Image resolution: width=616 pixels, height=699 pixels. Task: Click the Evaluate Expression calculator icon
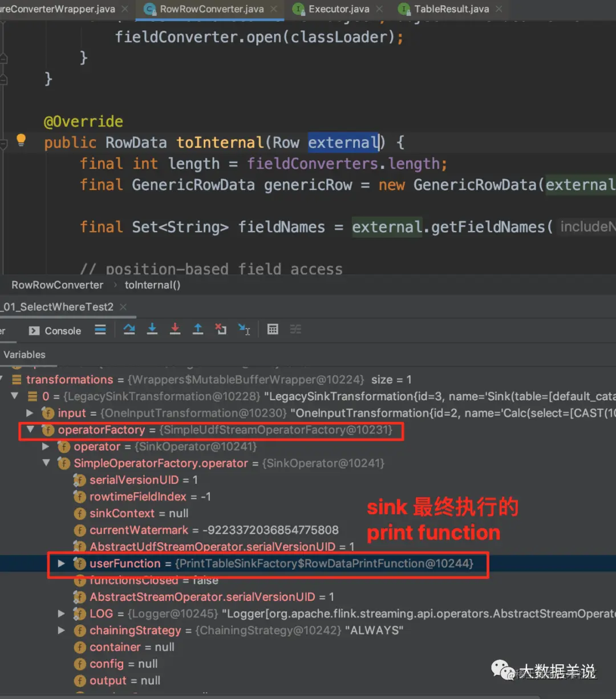point(273,330)
